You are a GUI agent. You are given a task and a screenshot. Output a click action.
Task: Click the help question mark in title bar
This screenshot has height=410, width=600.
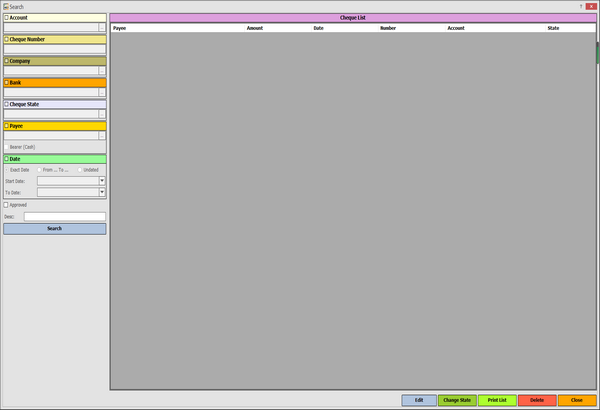[x=581, y=6]
